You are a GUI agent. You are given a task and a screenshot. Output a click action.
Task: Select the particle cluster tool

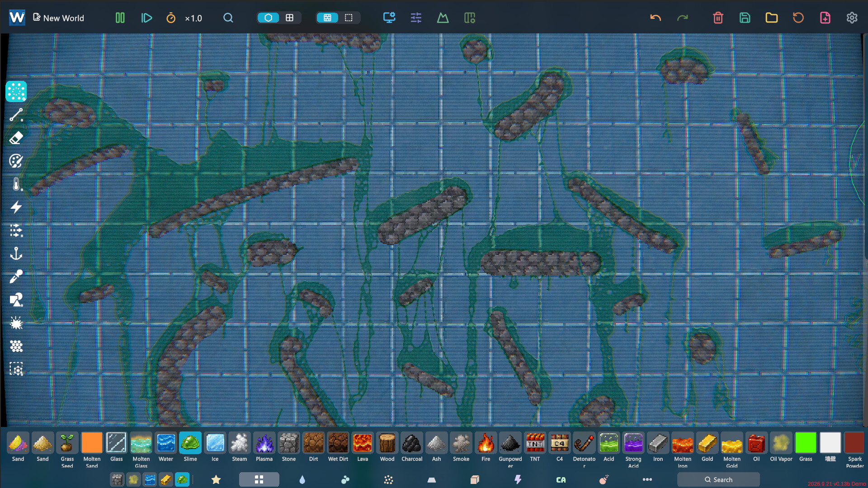(x=16, y=346)
